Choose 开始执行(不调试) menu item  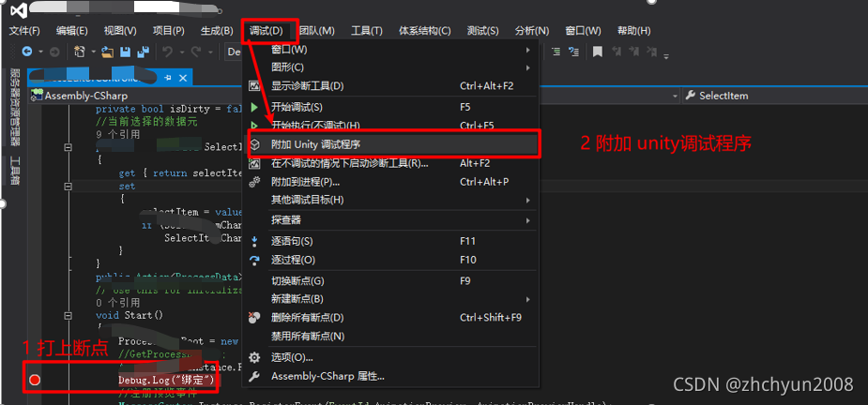(392, 125)
